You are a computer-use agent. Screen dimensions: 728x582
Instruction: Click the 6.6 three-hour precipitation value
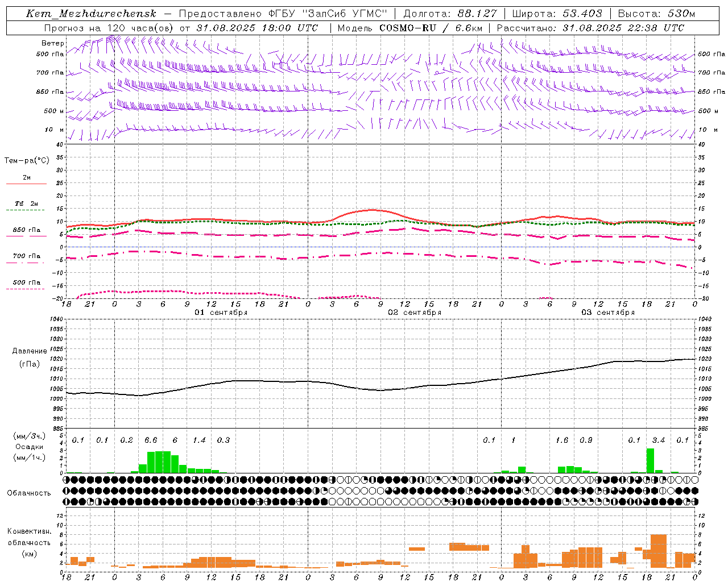[x=151, y=440]
